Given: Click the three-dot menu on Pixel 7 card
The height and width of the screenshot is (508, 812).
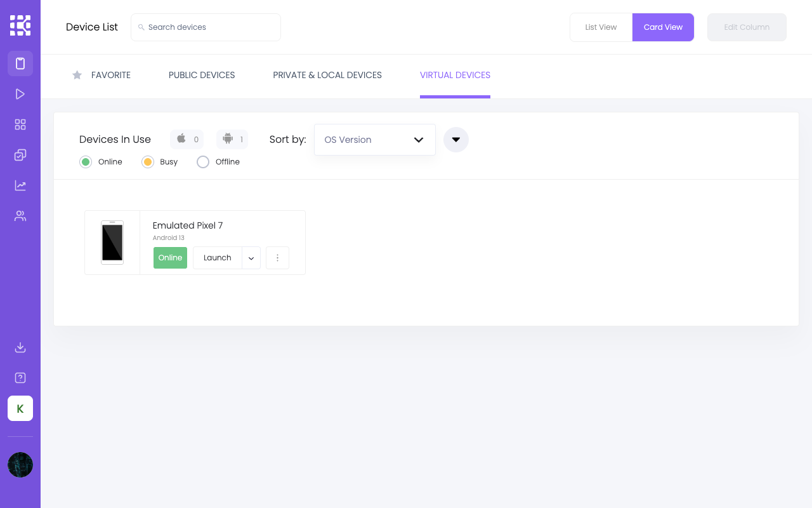Looking at the screenshot, I should (277, 258).
